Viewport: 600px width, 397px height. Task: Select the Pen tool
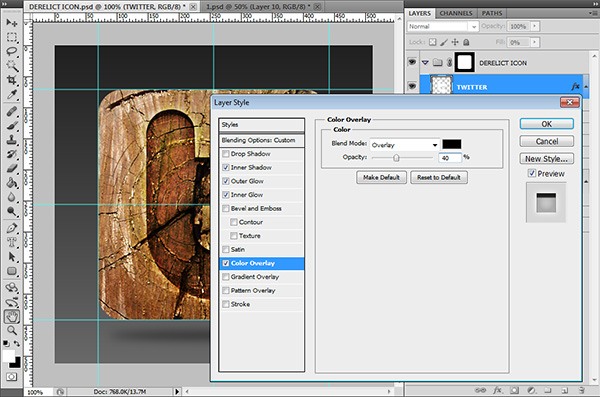pyautogui.click(x=11, y=228)
